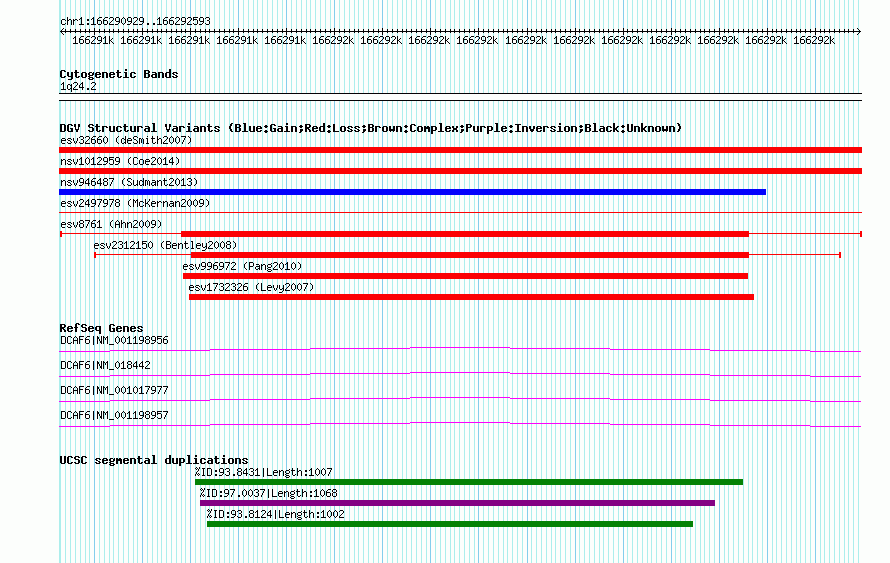Image resolution: width=890 pixels, height=563 pixels.
Task: Click the nsv1012959 (Coe2014) label
Action: [x=120, y=161]
